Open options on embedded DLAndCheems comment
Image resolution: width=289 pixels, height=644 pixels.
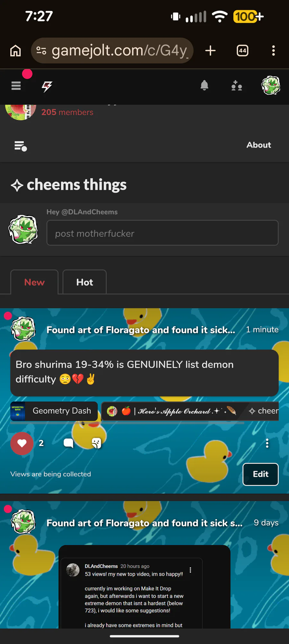point(190,570)
